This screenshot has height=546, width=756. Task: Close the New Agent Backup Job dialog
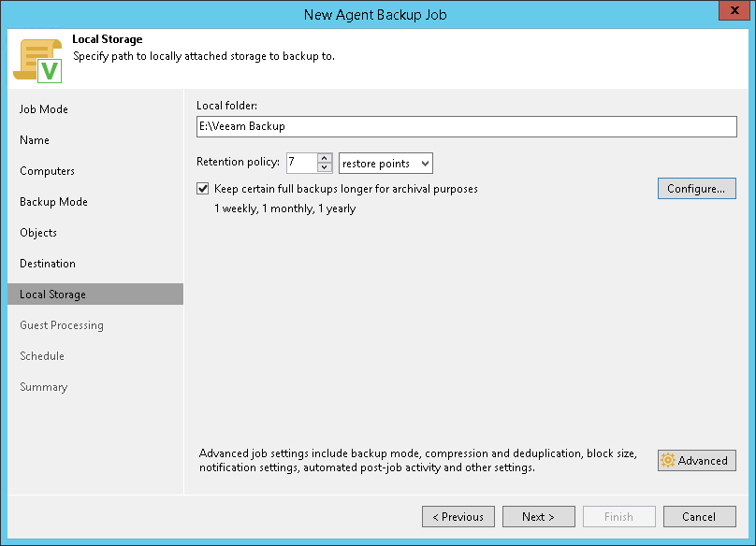[731, 13]
